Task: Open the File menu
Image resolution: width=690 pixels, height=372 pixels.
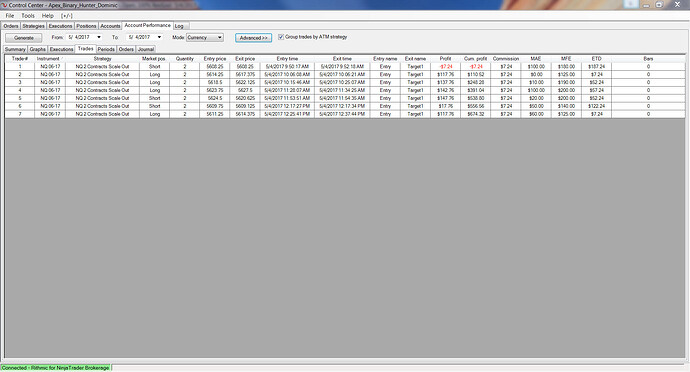Action: click(10, 15)
